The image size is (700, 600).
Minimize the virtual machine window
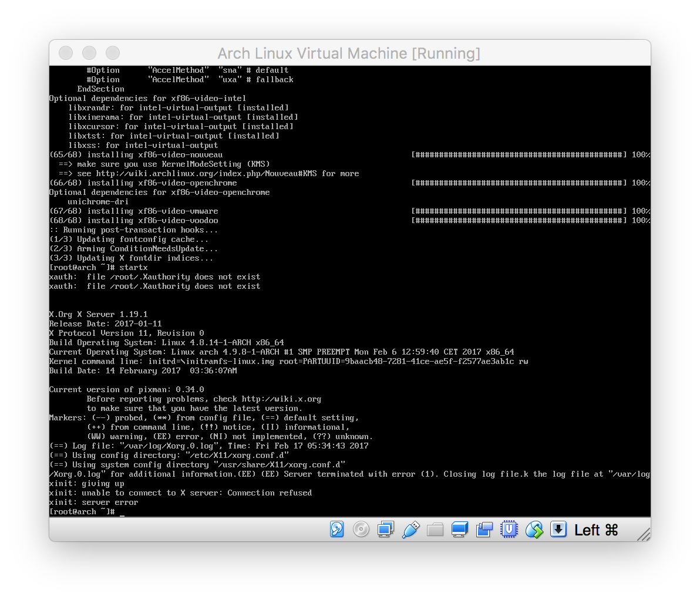tap(89, 53)
